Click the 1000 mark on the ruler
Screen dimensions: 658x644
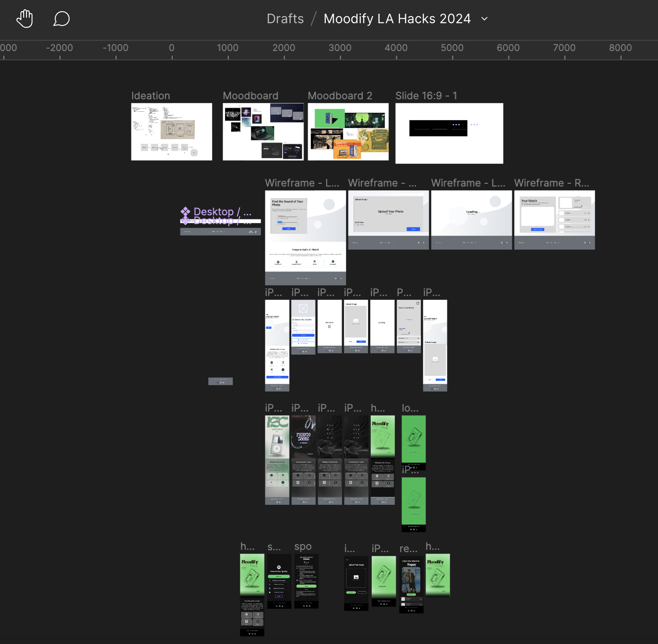(x=228, y=48)
